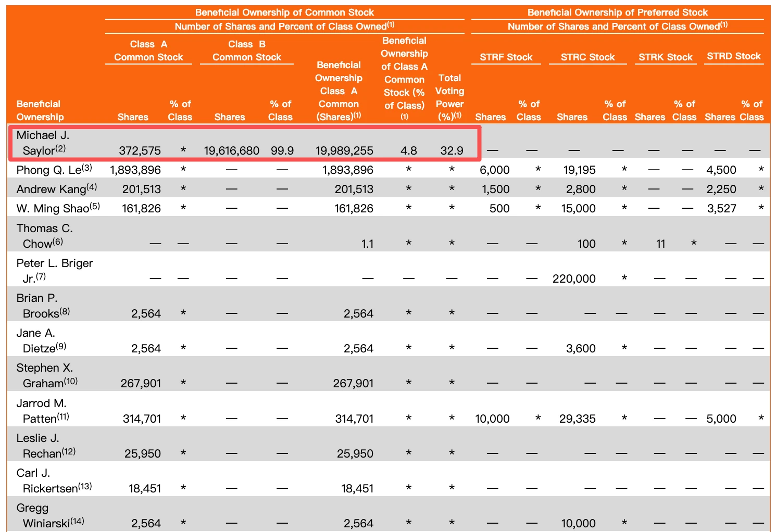The width and height of the screenshot is (776, 532).
Task: Click the 2,250 STRD shares value
Action: pyautogui.click(x=721, y=189)
